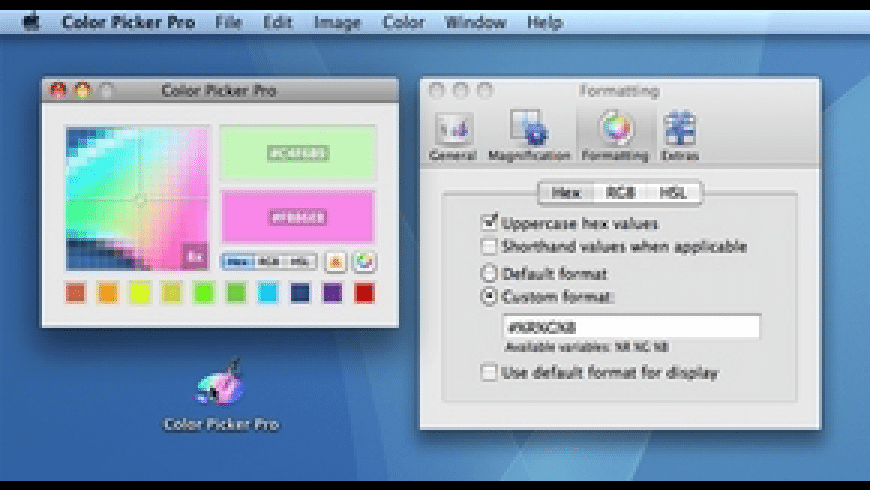Click the hex value on green preview
The height and width of the screenshot is (490, 870).
pos(299,153)
